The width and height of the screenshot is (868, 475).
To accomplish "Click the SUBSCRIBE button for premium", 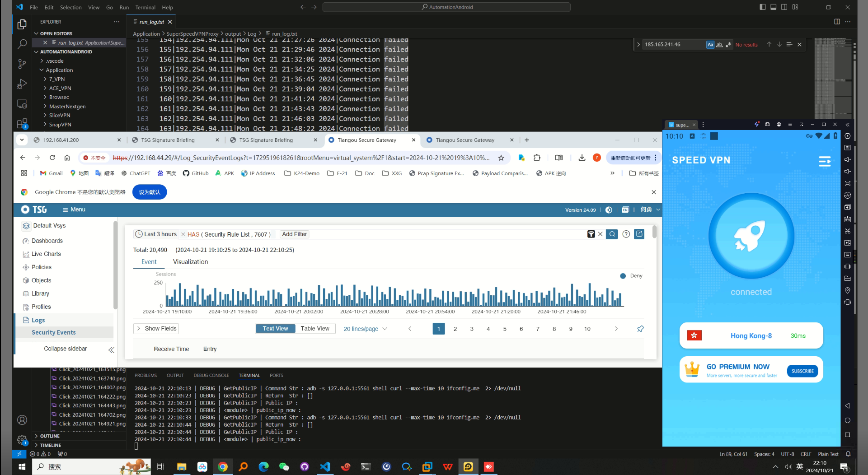I will pyautogui.click(x=802, y=371).
